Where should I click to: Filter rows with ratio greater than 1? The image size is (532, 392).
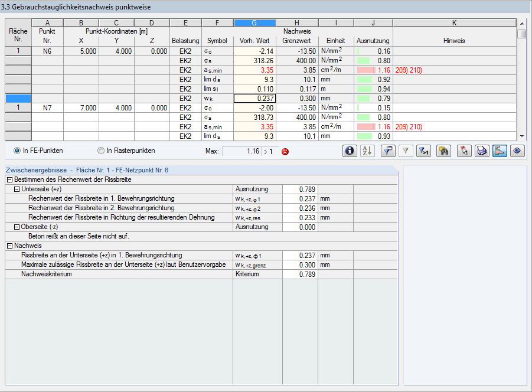tap(423, 151)
